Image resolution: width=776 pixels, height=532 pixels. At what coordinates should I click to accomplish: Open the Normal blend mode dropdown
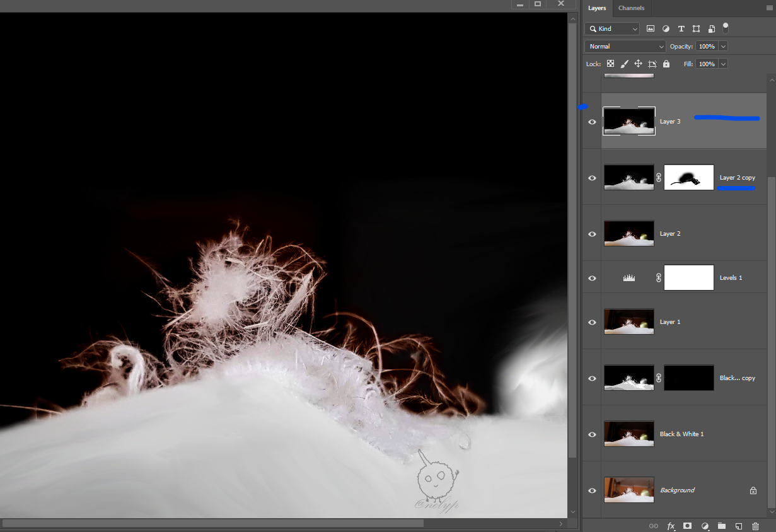(x=625, y=46)
